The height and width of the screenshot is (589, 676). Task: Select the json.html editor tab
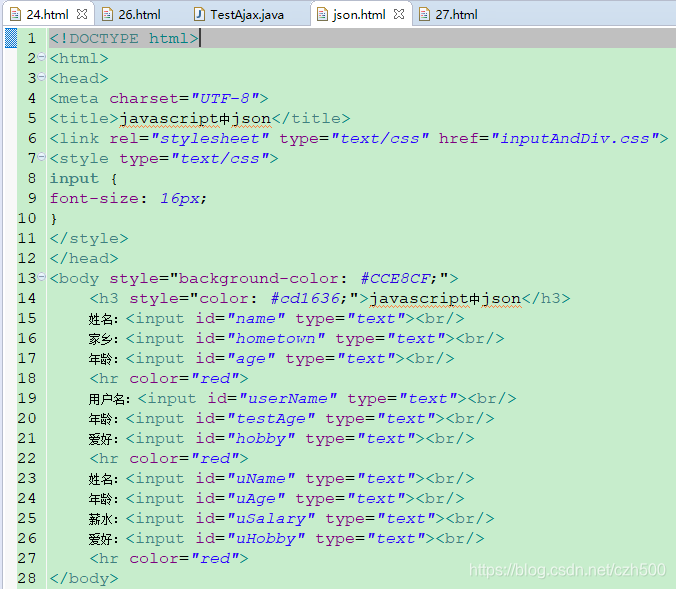[359, 15]
